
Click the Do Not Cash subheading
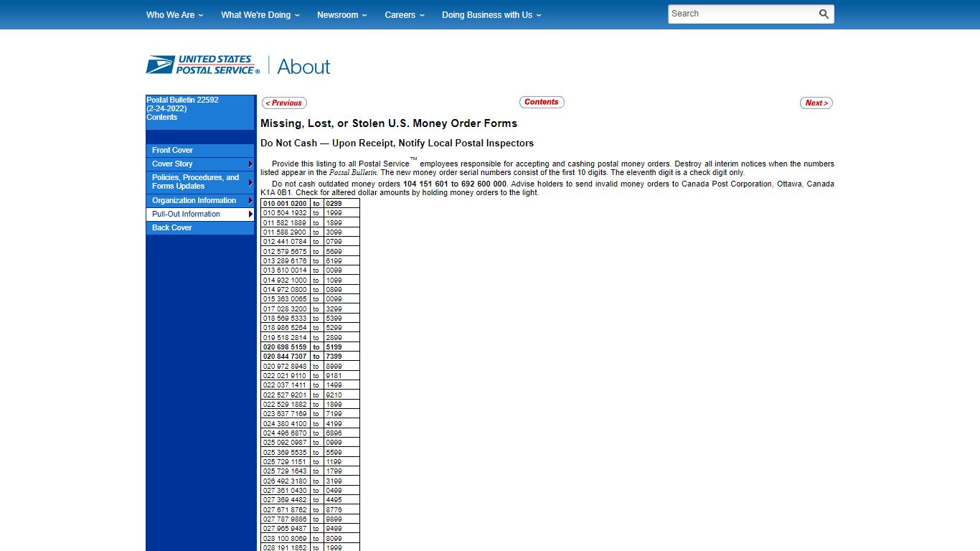point(397,143)
